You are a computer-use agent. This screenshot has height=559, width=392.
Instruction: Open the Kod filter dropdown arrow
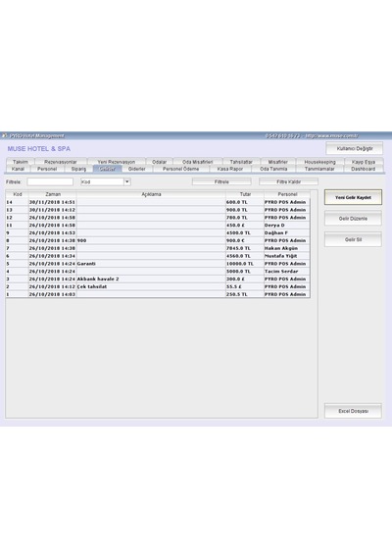click(x=126, y=181)
